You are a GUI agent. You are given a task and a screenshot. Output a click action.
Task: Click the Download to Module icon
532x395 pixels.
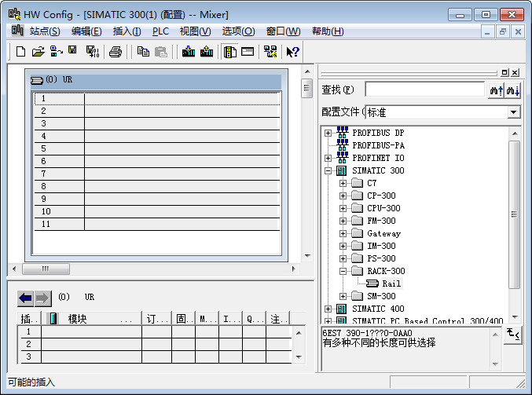point(188,52)
